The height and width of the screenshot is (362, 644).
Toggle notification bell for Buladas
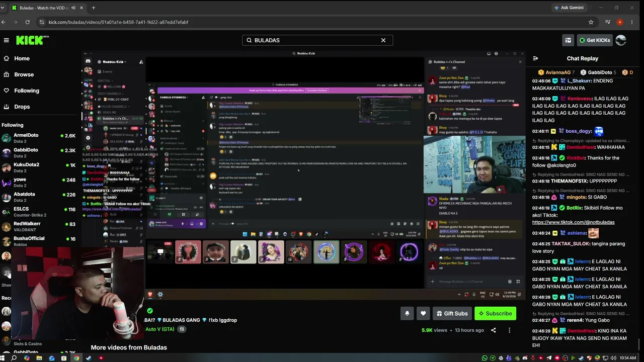407,313
